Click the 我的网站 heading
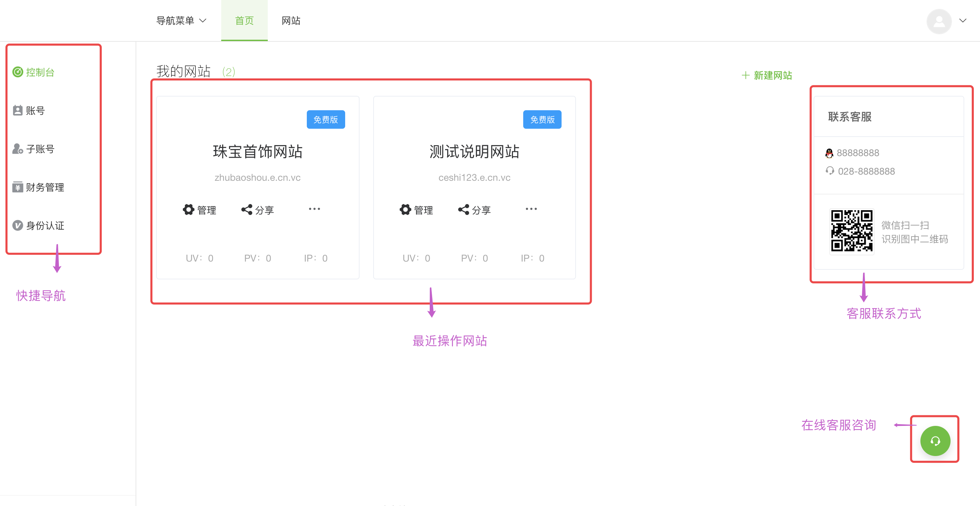Viewport: 980px width, 506px height. click(x=184, y=71)
